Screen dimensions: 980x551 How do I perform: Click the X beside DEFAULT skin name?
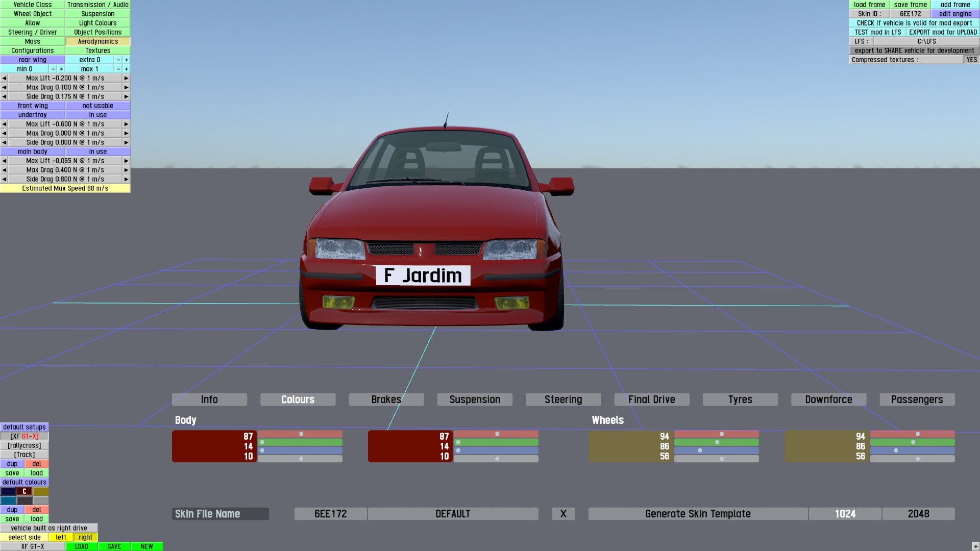pos(563,514)
